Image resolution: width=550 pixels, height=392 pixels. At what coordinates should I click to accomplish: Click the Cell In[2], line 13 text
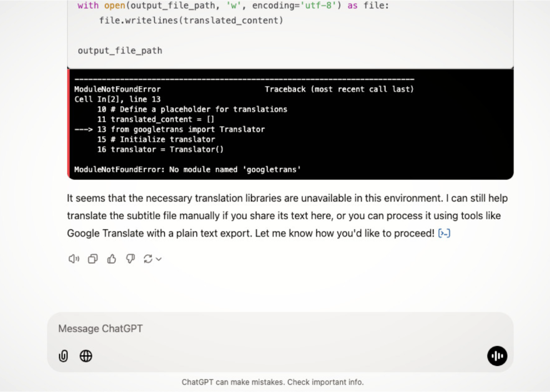(118, 99)
